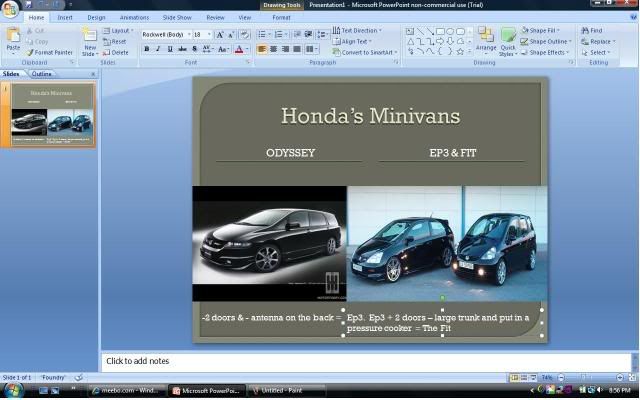The image size is (640, 400).
Task: Select slide 1 thumbnail in Slides pane
Action: 53,115
